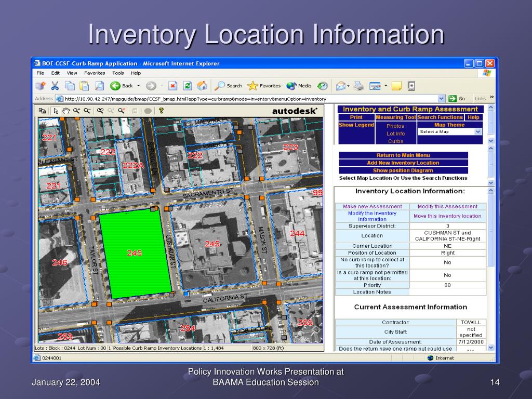Expand the address bar dropdown arrow
This screenshot has height=399, width=532.
pyautogui.click(x=441, y=99)
